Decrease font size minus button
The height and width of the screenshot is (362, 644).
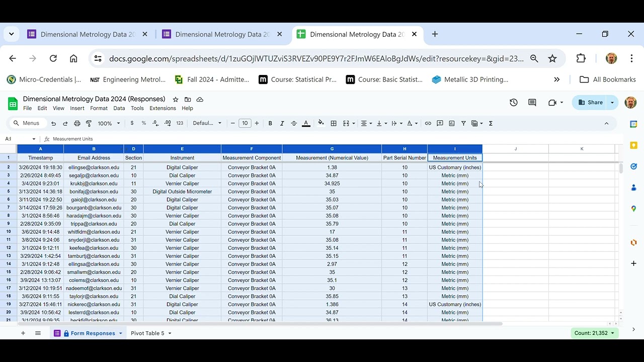(x=232, y=123)
